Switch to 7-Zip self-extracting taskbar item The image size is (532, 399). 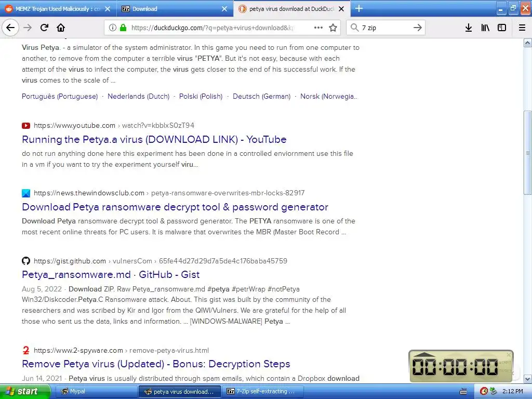263,391
